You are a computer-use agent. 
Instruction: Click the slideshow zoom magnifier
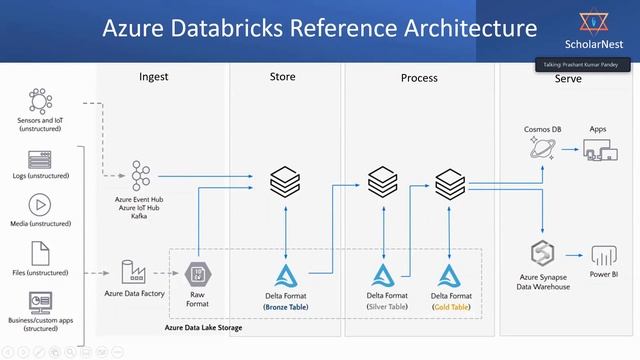[70, 352]
